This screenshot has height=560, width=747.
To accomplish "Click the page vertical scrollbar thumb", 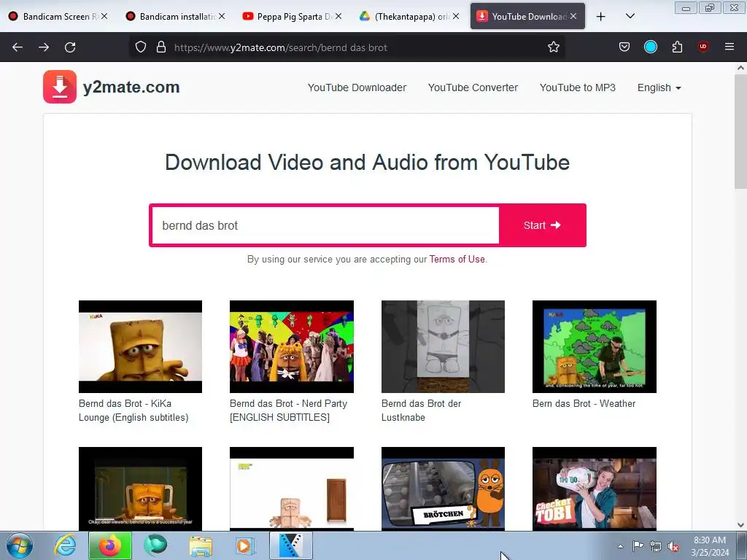I will point(740,131).
